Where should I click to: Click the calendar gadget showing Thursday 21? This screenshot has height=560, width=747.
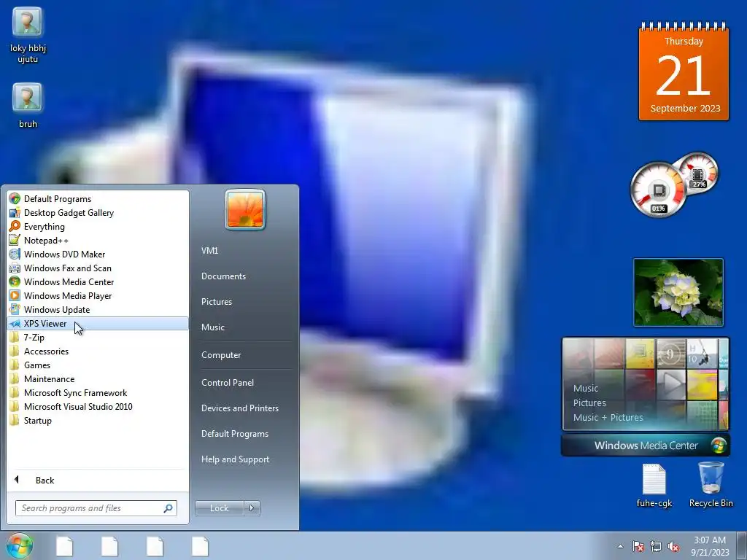[x=684, y=71]
